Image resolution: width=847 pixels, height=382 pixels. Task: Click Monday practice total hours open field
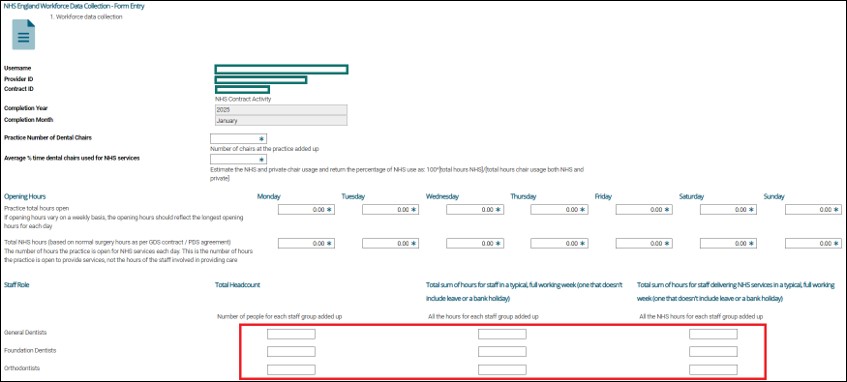click(306, 210)
